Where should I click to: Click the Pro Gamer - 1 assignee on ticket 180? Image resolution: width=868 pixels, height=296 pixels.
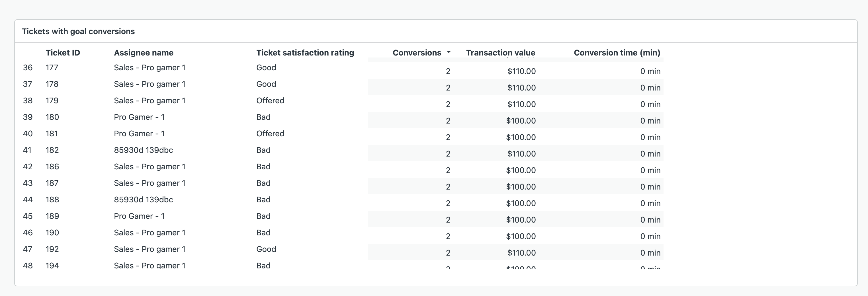[139, 117]
